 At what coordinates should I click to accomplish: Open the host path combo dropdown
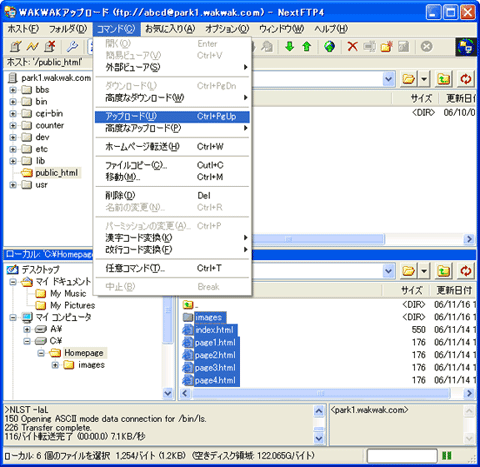(388, 79)
